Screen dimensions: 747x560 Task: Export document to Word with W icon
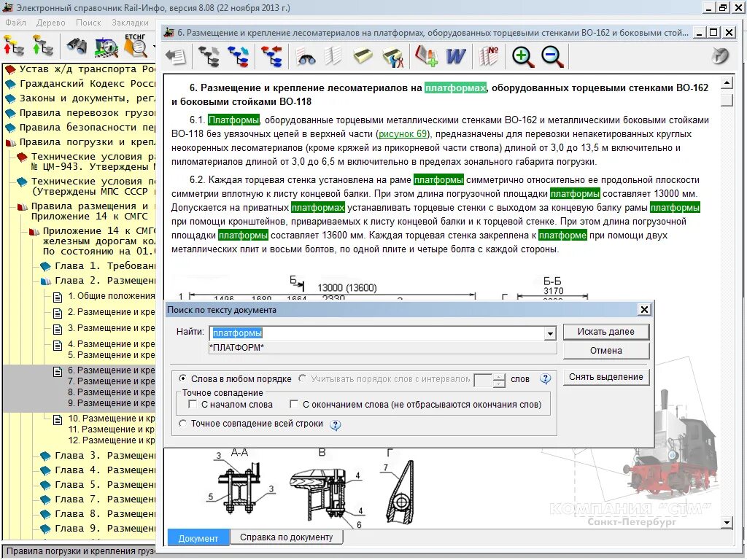(x=455, y=57)
